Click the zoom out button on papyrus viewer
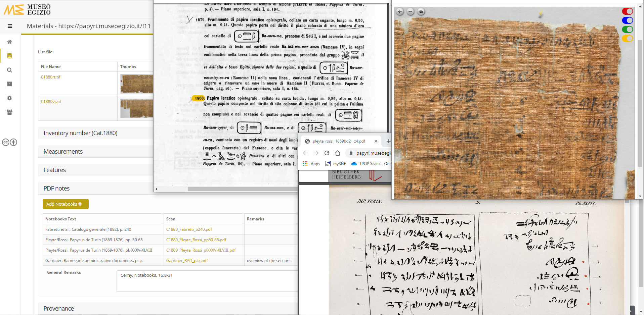The height and width of the screenshot is (315, 644). click(410, 12)
